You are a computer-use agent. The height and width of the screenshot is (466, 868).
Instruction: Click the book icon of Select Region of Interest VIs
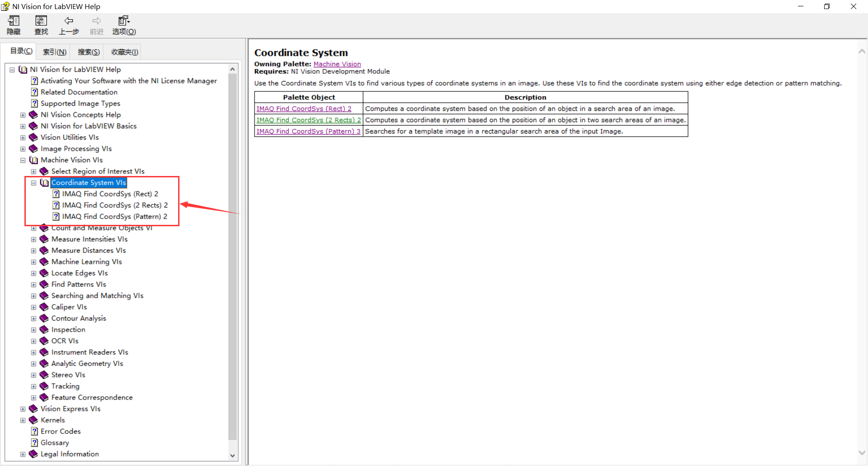point(44,171)
